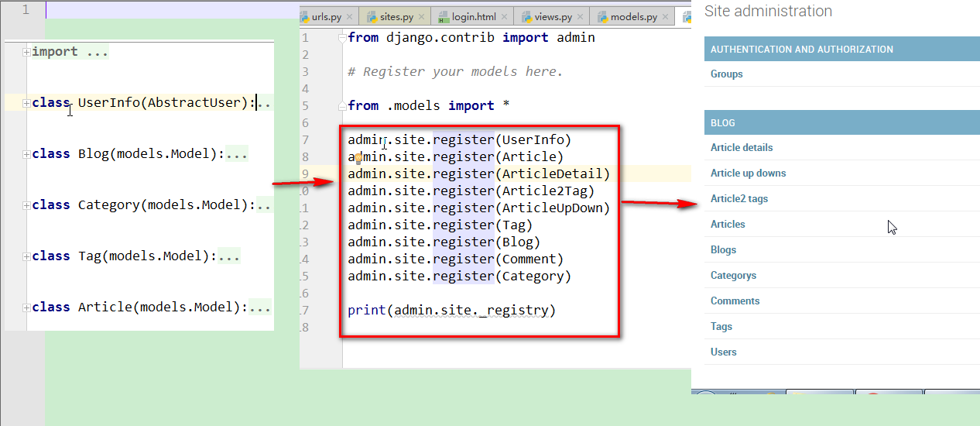This screenshot has height=426, width=980.
Task: Click the folded '...' after UserInfo(AbstractUser):
Action: pos(265,103)
